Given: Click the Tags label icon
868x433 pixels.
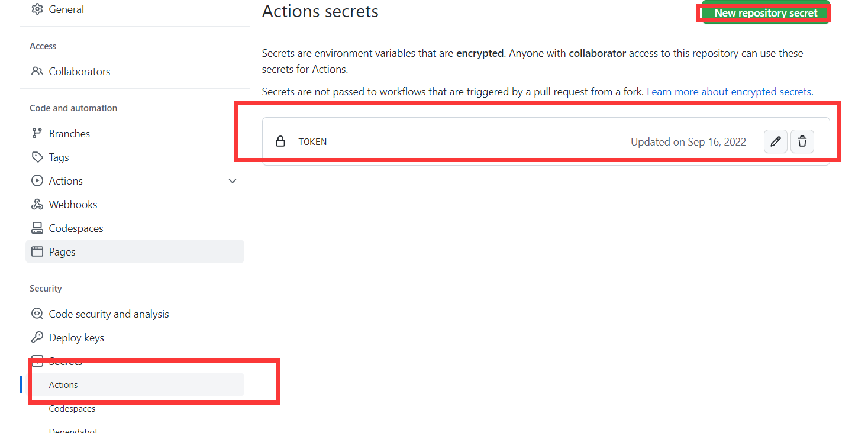Looking at the screenshot, I should (x=37, y=157).
